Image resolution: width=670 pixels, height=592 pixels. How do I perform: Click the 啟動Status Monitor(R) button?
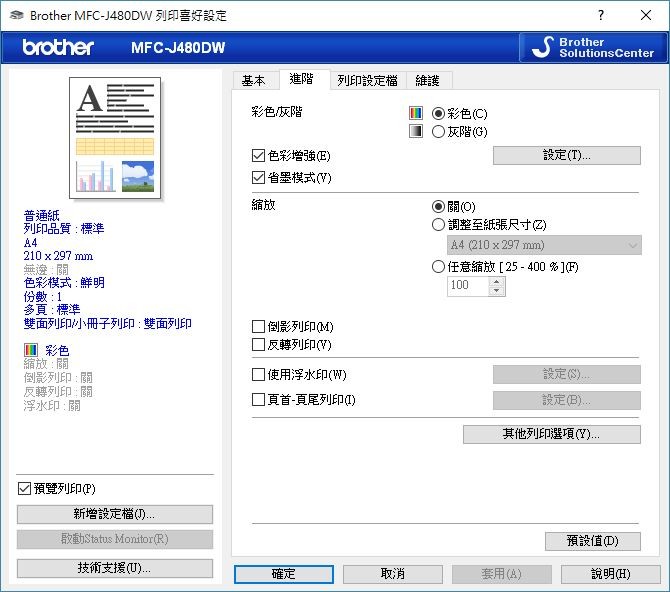tap(115, 539)
